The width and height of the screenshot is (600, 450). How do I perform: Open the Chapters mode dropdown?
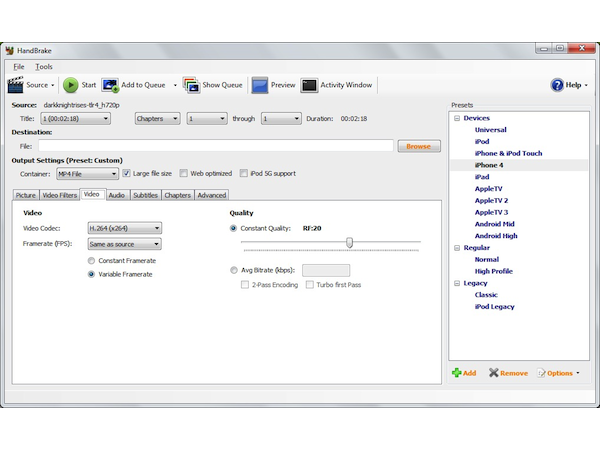coord(157,119)
